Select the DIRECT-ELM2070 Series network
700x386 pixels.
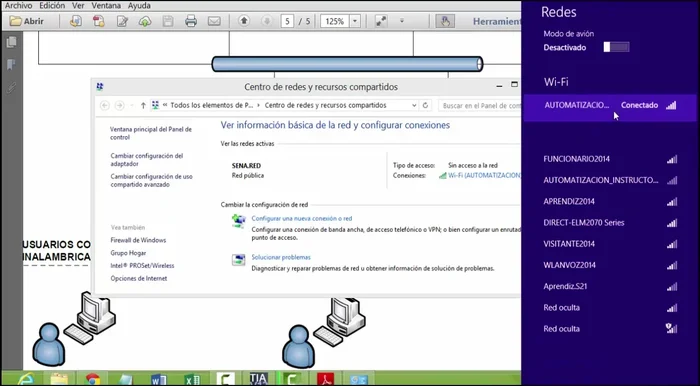pyautogui.click(x=610, y=223)
